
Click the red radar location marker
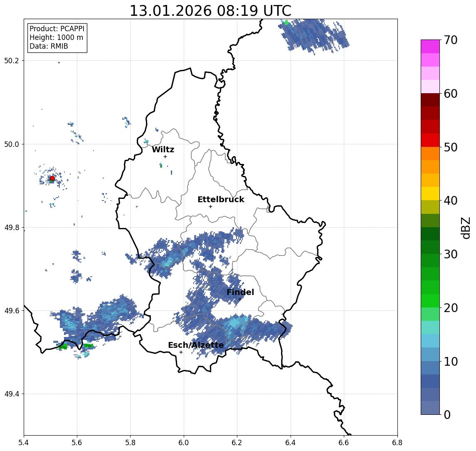click(52, 178)
